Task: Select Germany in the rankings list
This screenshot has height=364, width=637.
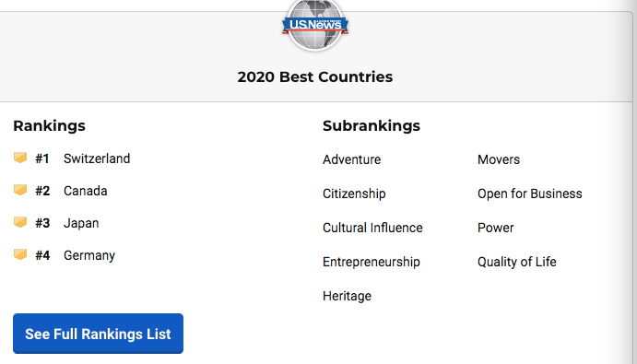Action: [x=89, y=255]
